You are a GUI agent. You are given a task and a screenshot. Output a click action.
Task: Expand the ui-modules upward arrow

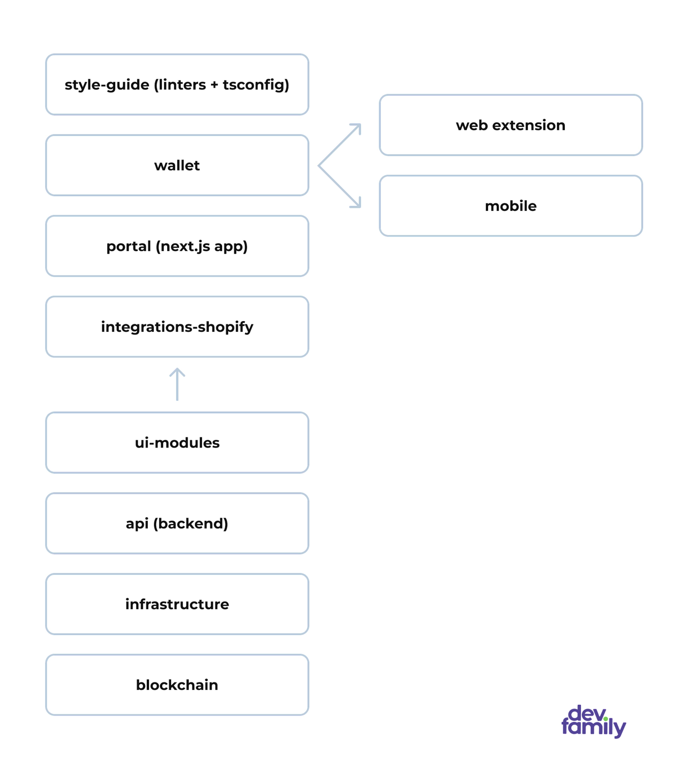[x=177, y=383]
